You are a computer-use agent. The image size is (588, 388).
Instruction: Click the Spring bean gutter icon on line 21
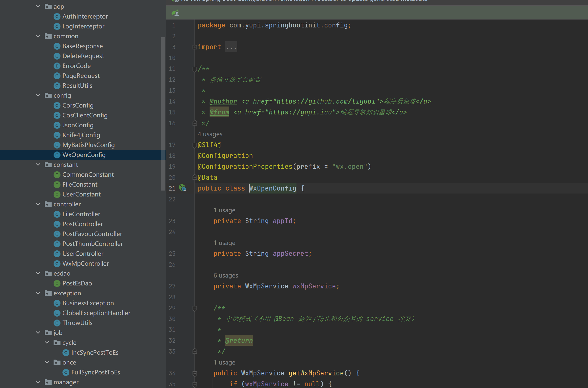coord(182,188)
